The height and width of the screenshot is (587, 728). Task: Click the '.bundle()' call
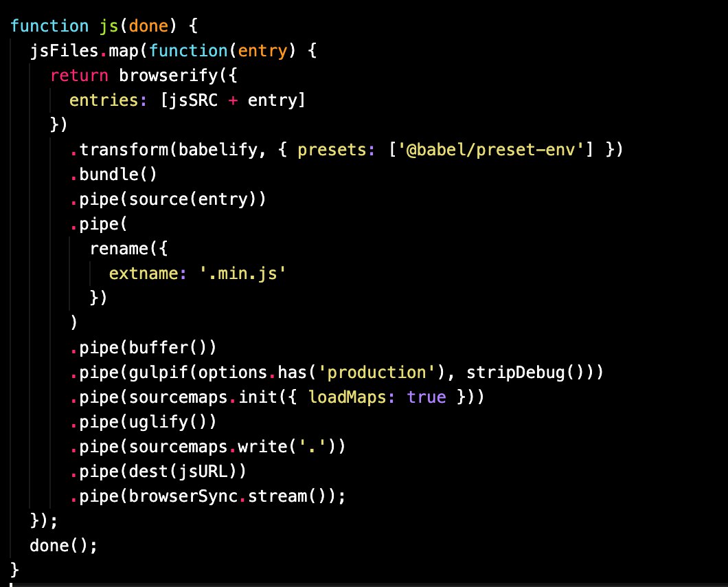click(113, 175)
